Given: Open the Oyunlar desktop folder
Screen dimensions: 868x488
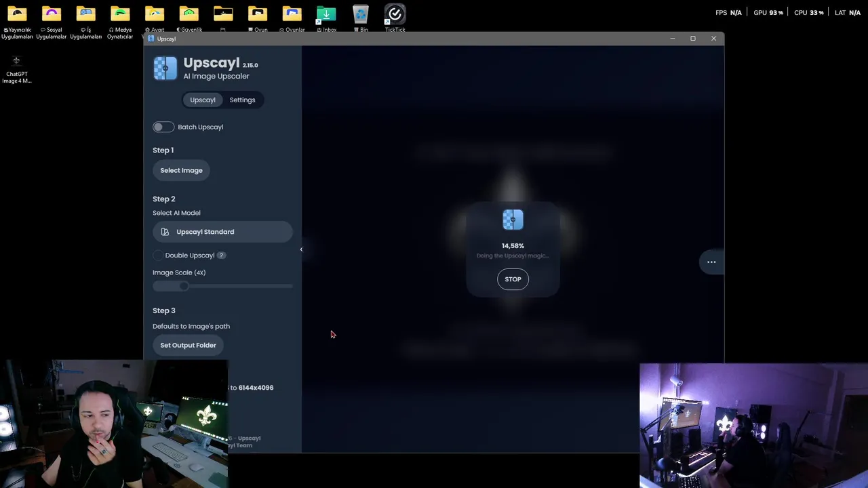Looking at the screenshot, I should [x=292, y=19].
